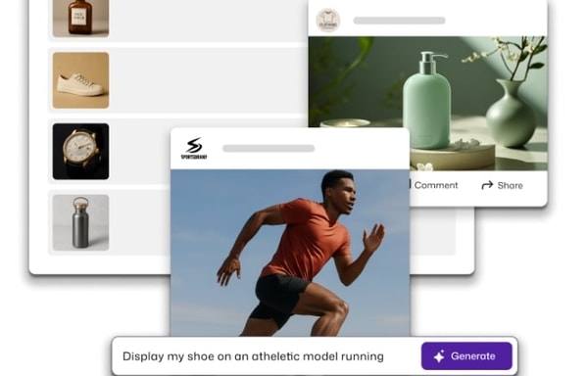Click the Sportsbrand logo icon
This screenshot has height=376, width=588.
[194, 148]
